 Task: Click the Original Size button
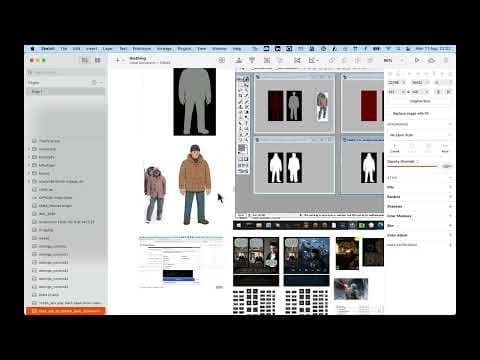(x=420, y=101)
